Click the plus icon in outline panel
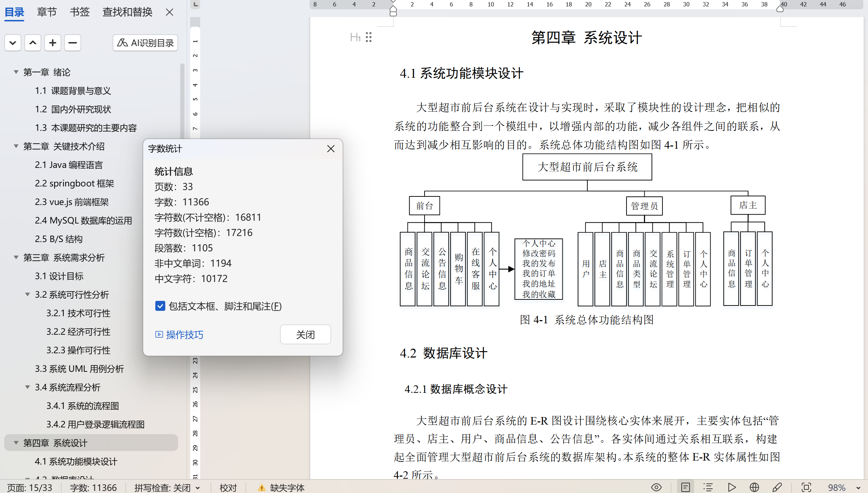 pyautogui.click(x=53, y=43)
